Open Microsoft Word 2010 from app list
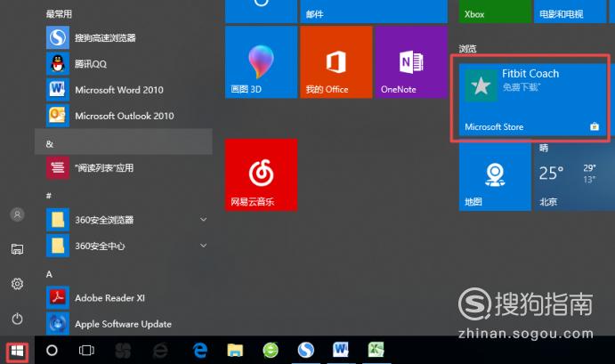615x364 pixels. (x=124, y=90)
